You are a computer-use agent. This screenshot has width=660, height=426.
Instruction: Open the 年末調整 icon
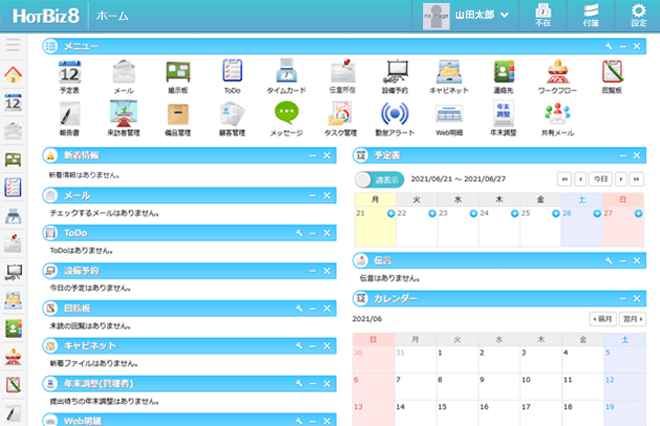click(x=503, y=114)
